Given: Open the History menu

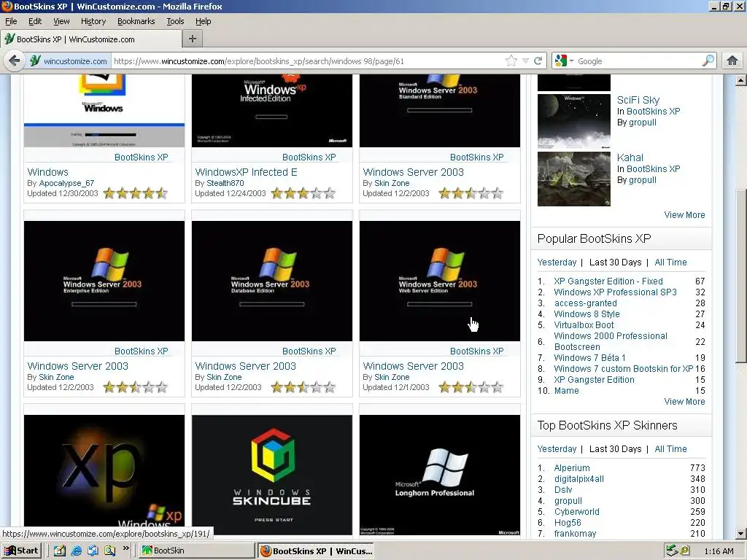Looking at the screenshot, I should tap(93, 21).
